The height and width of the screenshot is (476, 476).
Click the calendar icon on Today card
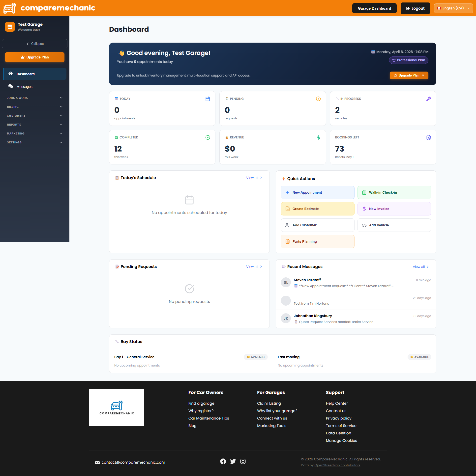208,99
